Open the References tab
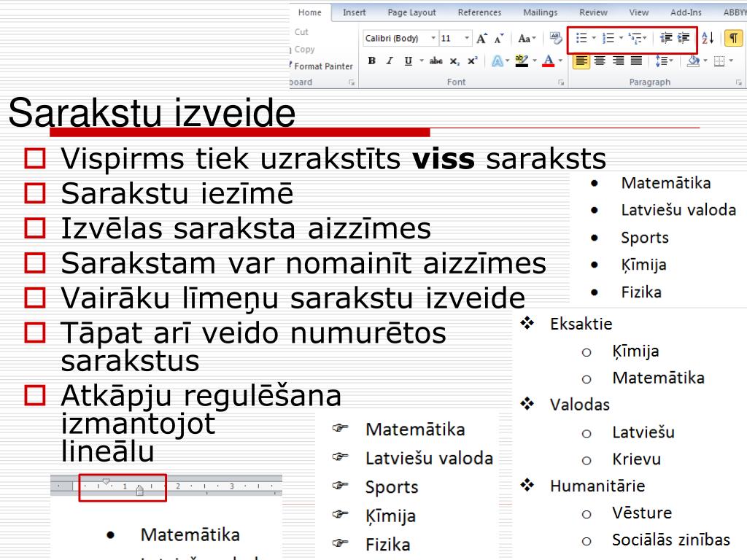The image size is (747, 560). [x=479, y=13]
